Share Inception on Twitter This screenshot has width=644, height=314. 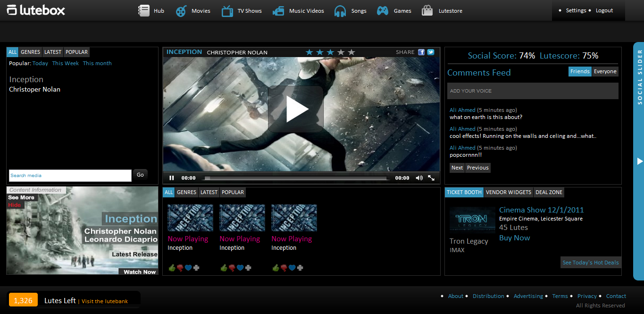[x=431, y=52]
